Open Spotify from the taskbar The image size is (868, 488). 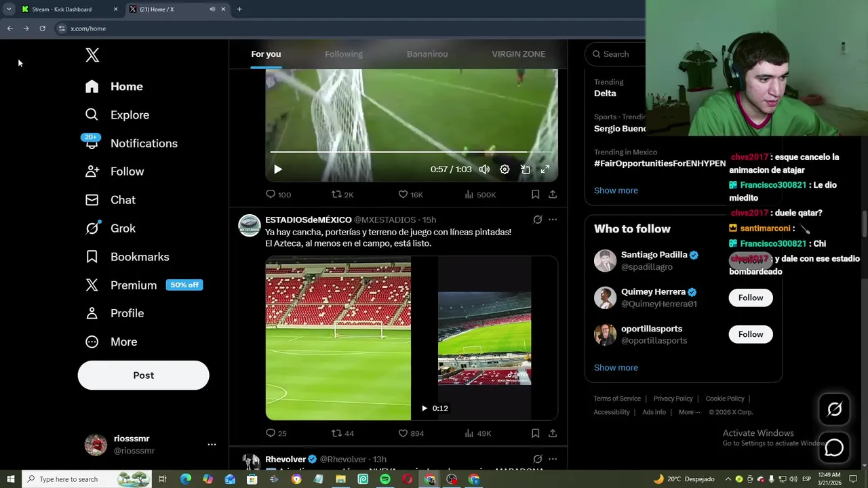(385, 479)
